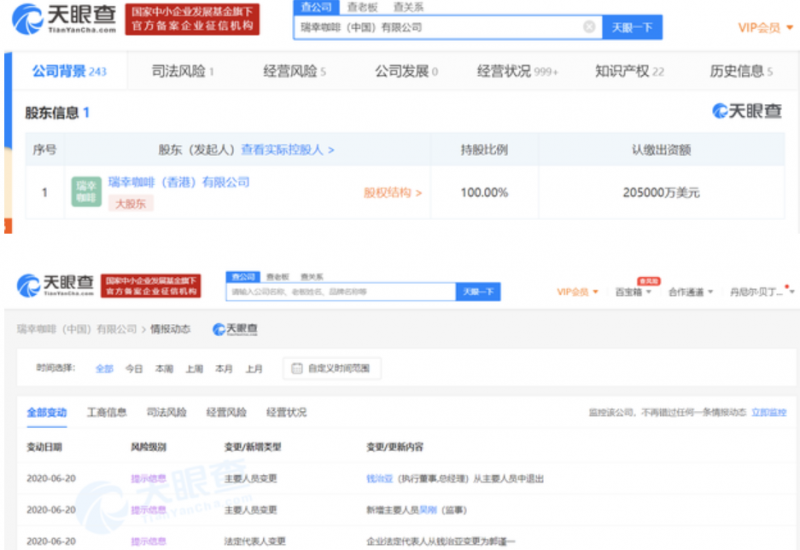Select 上月 time filter

[254, 368]
